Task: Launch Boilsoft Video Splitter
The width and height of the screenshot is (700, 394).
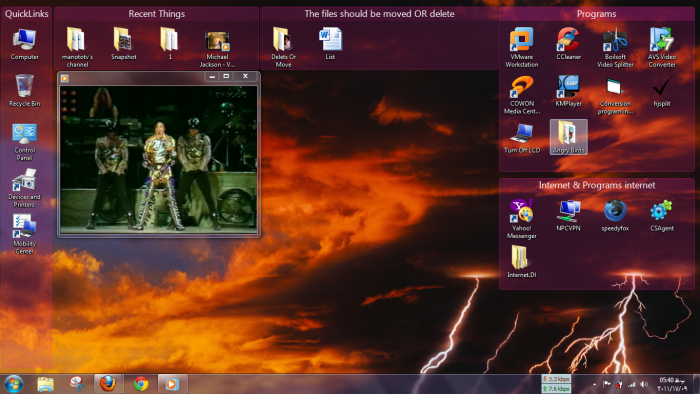Action: pyautogui.click(x=615, y=47)
